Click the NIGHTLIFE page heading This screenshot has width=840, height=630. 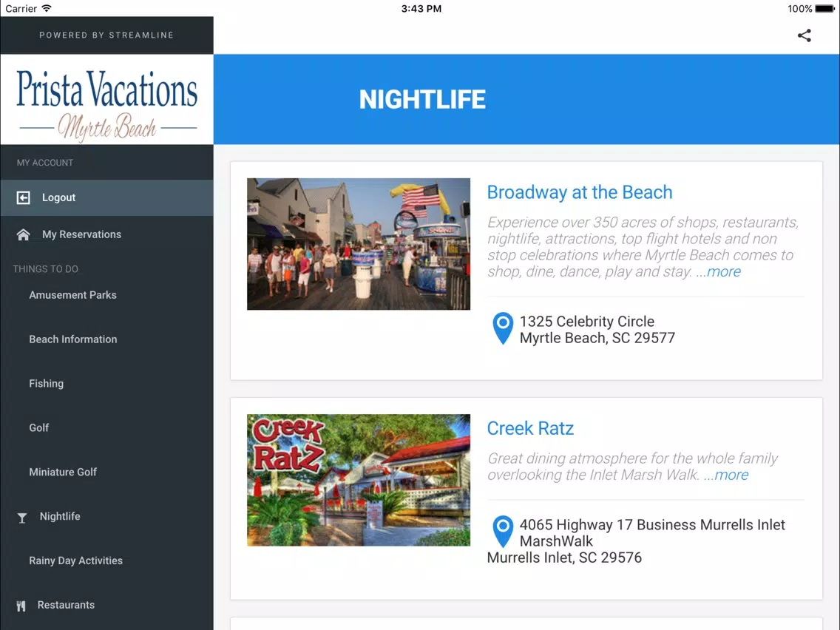tap(422, 100)
